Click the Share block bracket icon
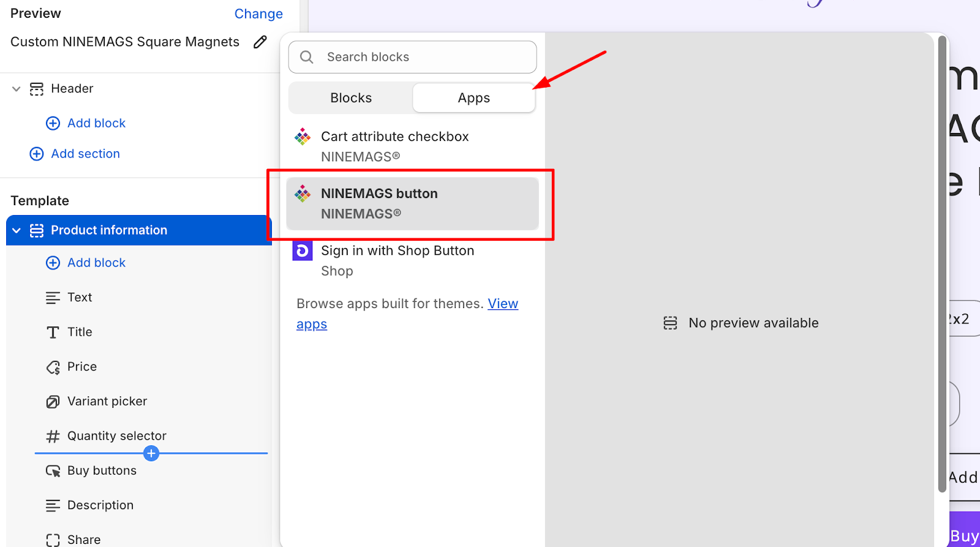The image size is (980, 547). (x=53, y=540)
